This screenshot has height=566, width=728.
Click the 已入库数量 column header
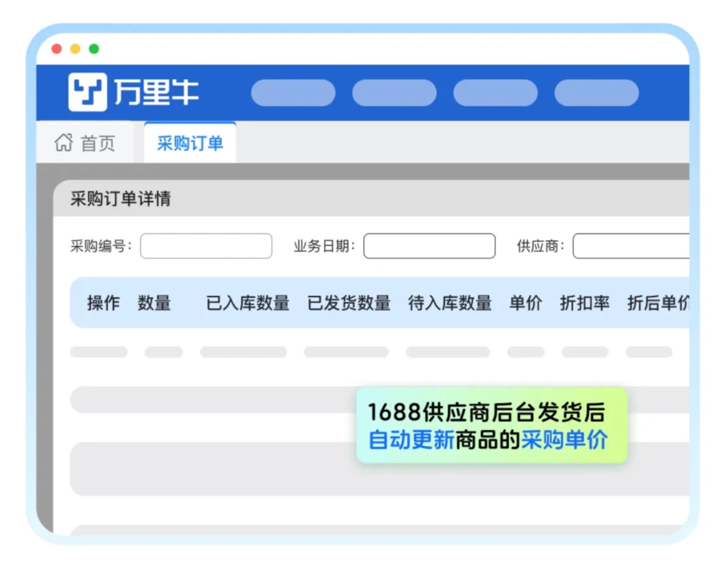coord(247,303)
